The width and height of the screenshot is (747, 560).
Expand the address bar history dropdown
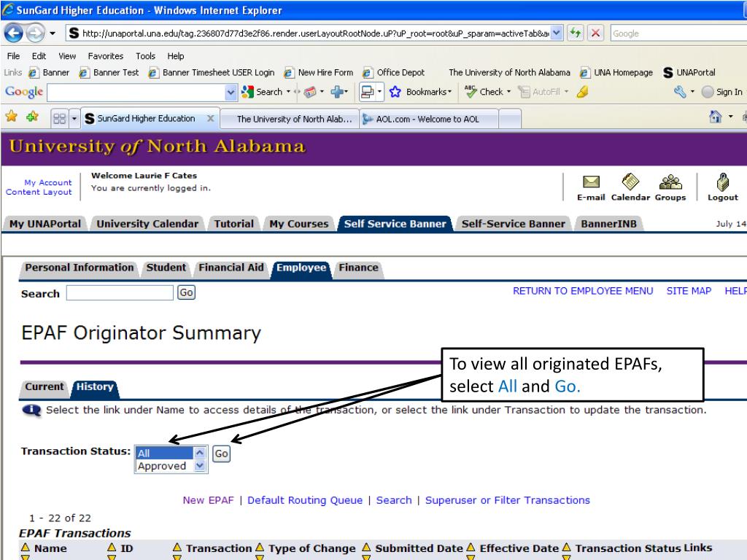[x=557, y=34]
